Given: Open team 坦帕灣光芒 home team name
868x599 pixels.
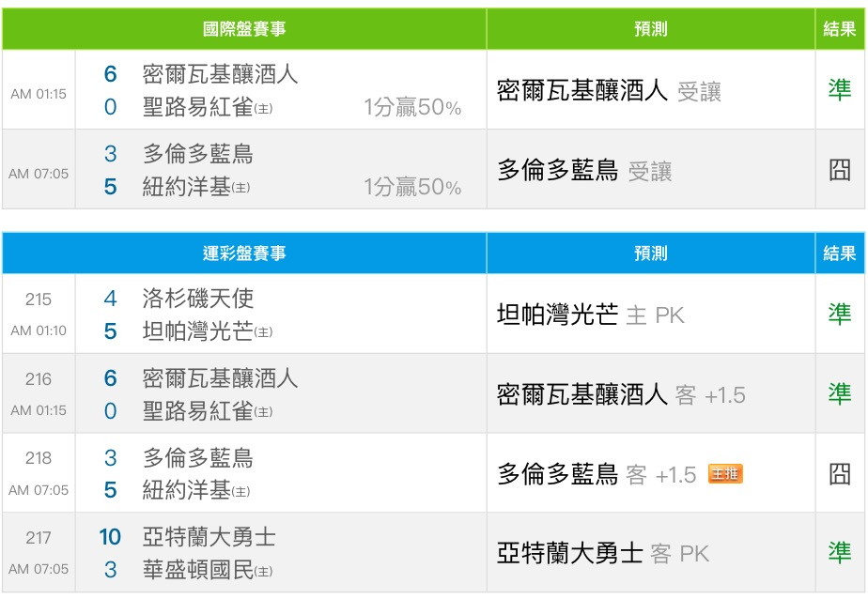Looking at the screenshot, I should tap(198, 331).
